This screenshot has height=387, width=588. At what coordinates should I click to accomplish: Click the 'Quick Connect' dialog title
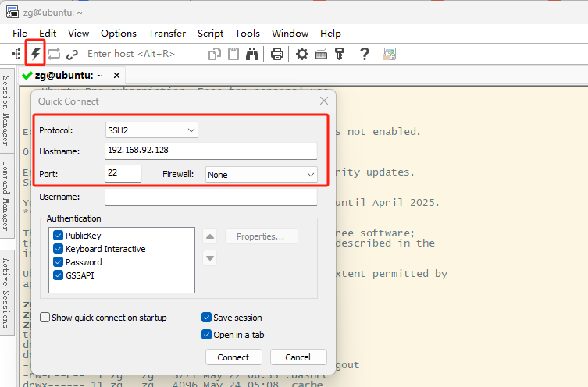[x=68, y=101]
